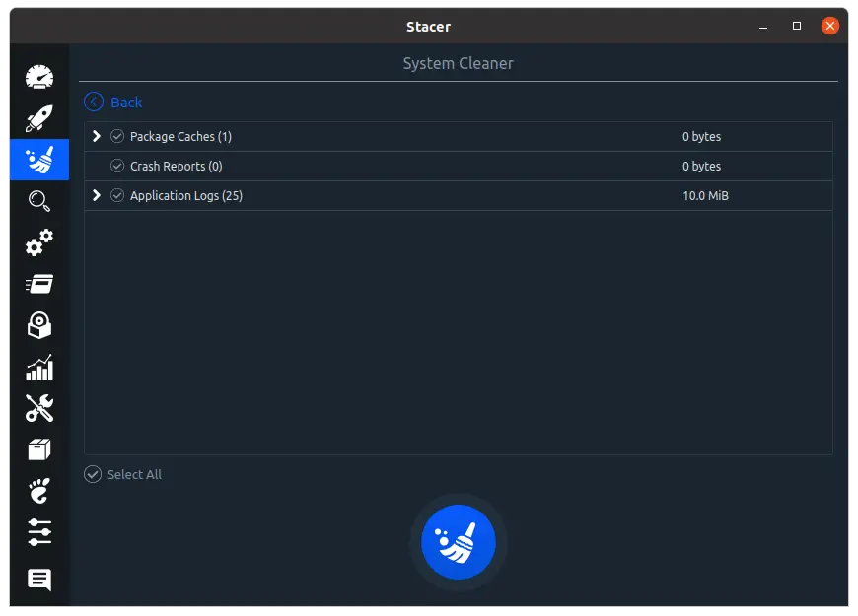Viewport: 858px width, 616px height.
Task: Open the Processes sidebar page
Action: point(39,284)
